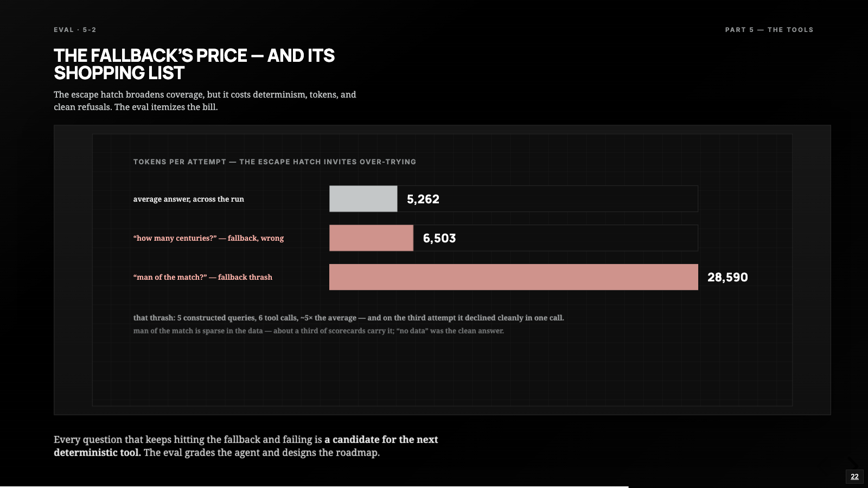
Task: Click the slide number 22 link
Action: pyautogui.click(x=854, y=477)
